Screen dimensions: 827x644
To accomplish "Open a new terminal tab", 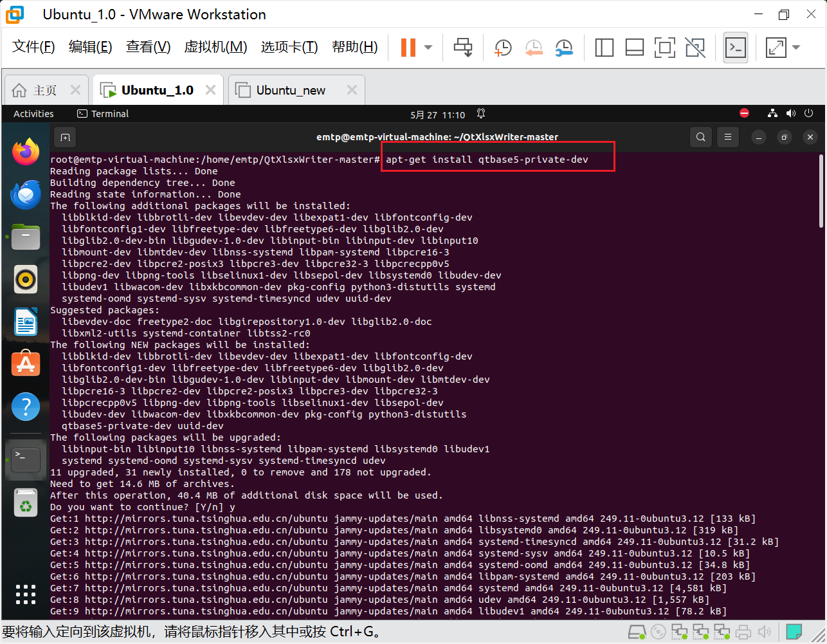I will (x=65, y=137).
